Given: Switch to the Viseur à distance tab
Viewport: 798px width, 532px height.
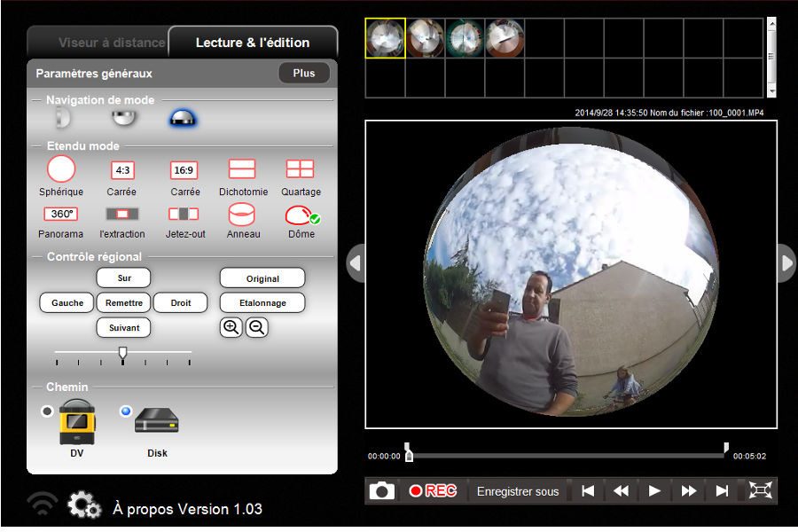Looking at the screenshot, I should [112, 43].
